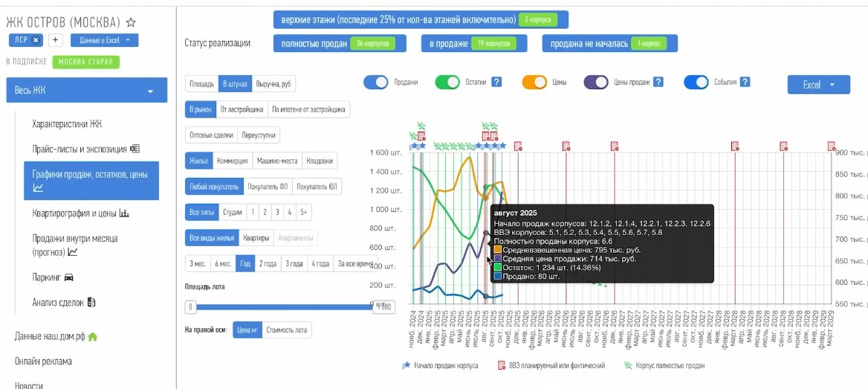Viewport: 868px width, 389px height.
Task: Add ЖК Остров to favorites star
Action: 131,23
